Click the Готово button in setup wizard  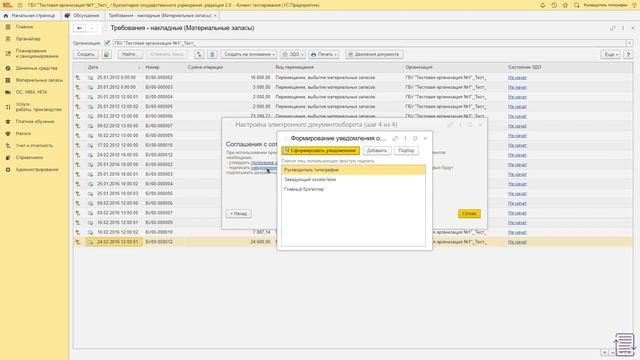(469, 213)
